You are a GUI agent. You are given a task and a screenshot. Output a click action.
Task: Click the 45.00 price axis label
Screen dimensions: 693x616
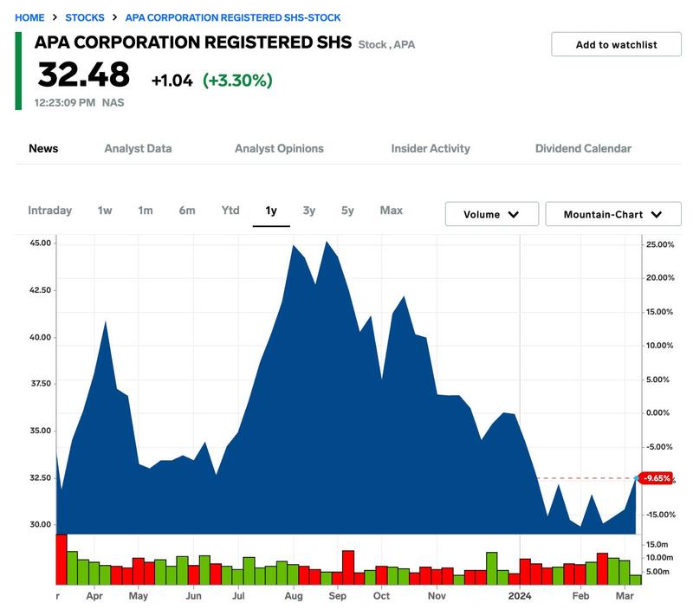pos(40,243)
